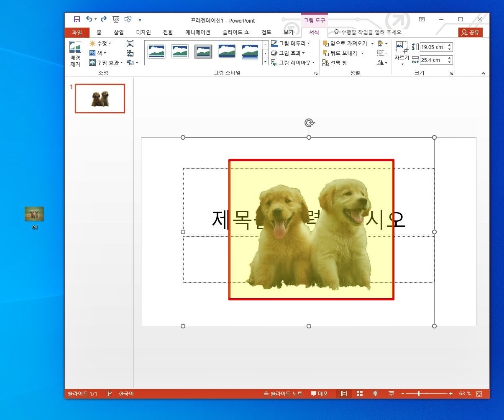The image size is (504, 420).
Task: Switch to the 삽입 tab
Action: (x=119, y=32)
